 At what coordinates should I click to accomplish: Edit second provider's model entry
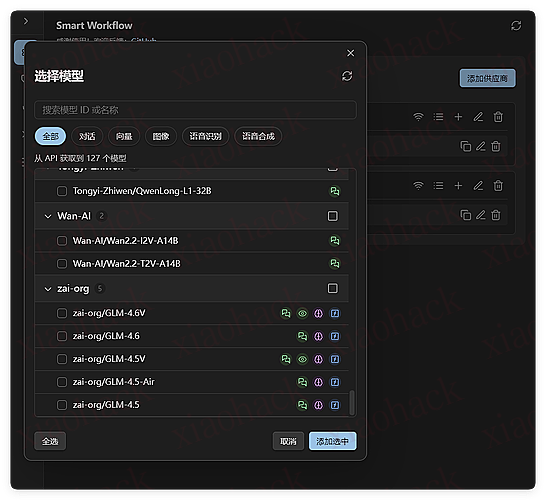481,215
